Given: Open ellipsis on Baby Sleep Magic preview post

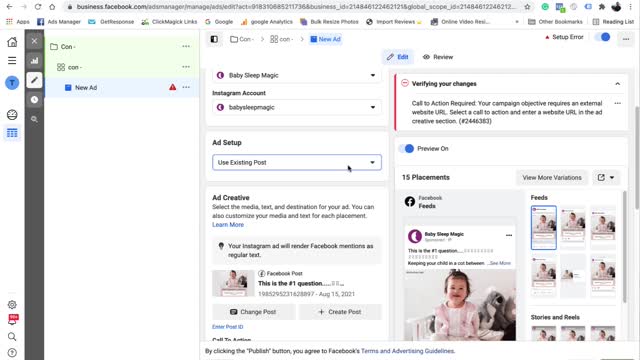Looking at the screenshot, I should 509,235.
